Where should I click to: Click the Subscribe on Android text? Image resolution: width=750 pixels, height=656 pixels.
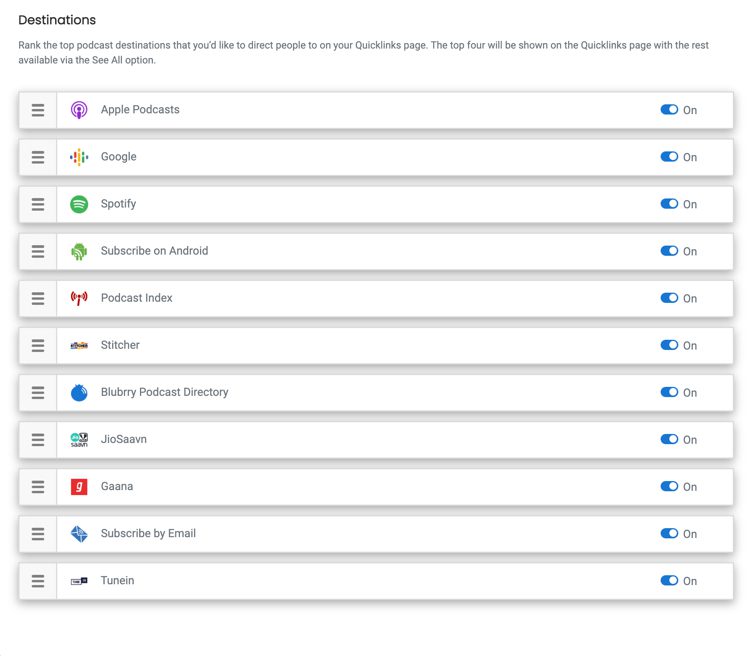click(x=154, y=251)
